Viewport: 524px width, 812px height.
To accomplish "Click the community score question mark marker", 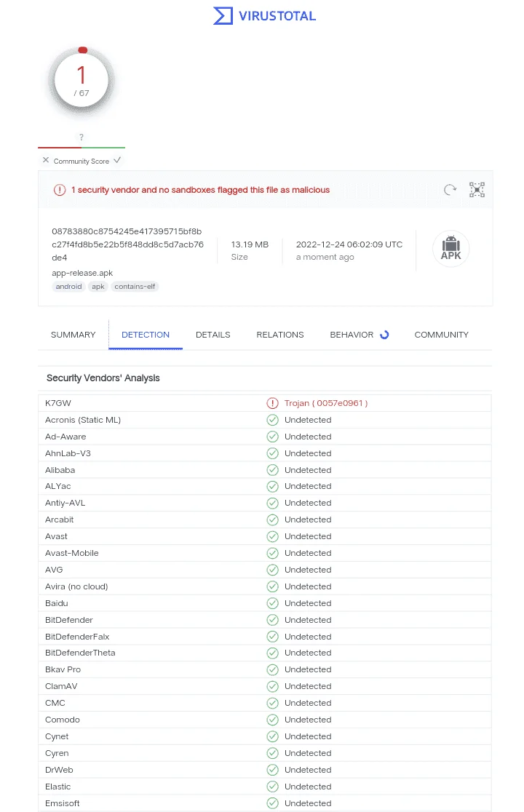I will [82, 138].
